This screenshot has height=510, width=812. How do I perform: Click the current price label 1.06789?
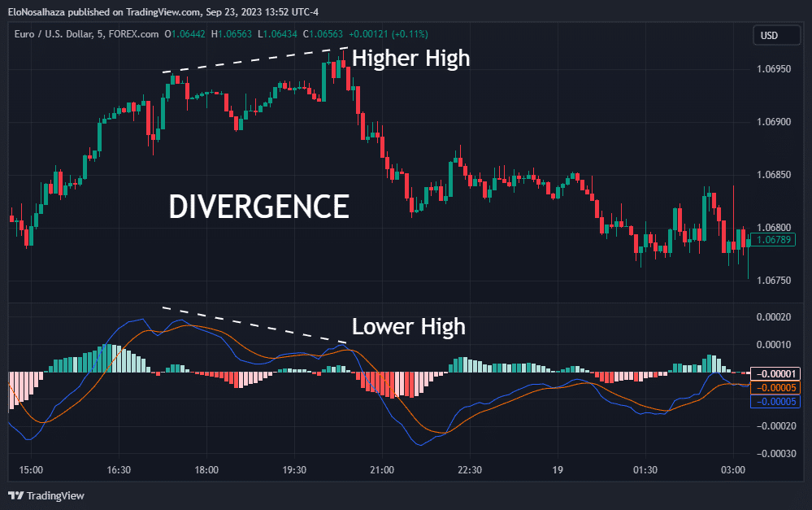[x=773, y=240]
